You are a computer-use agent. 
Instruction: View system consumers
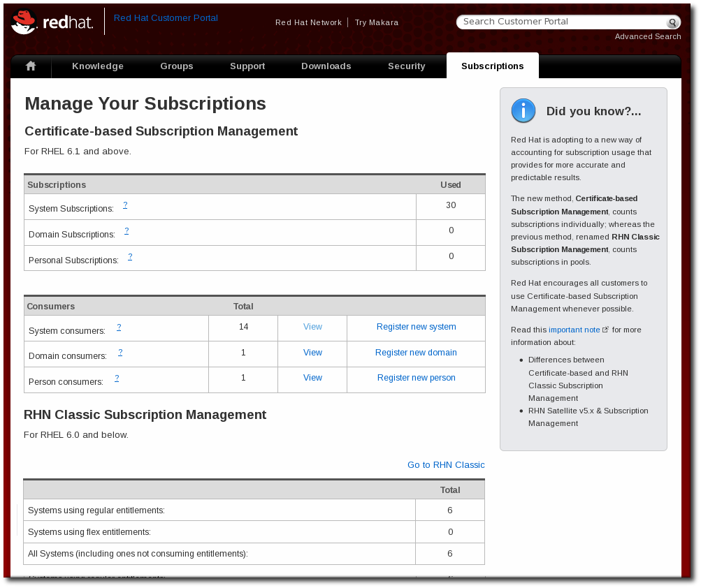click(x=312, y=327)
